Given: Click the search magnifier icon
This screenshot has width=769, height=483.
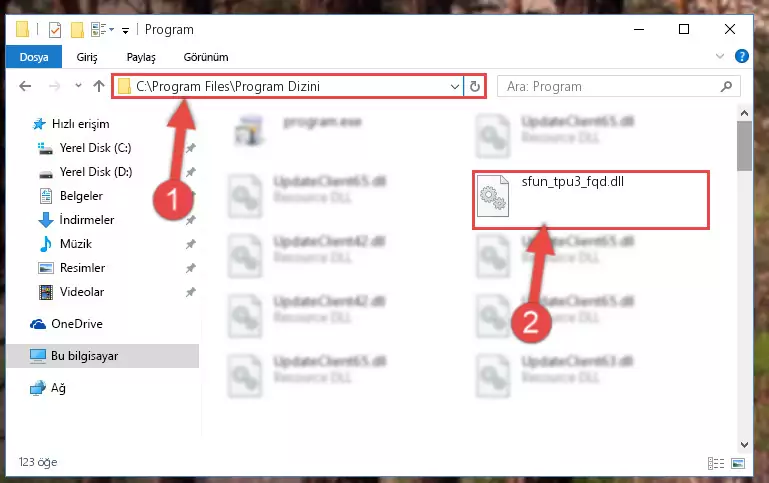Looking at the screenshot, I should point(726,87).
